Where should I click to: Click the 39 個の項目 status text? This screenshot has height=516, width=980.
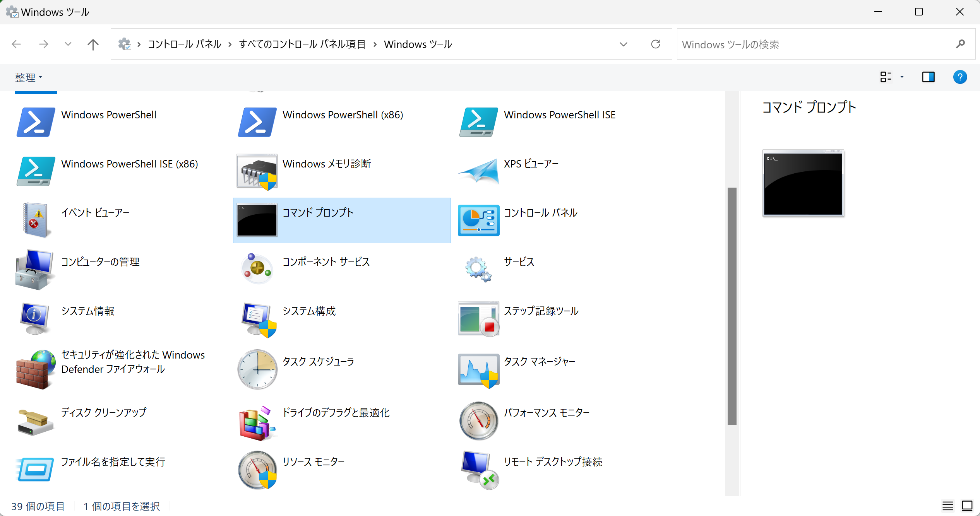[x=38, y=506]
